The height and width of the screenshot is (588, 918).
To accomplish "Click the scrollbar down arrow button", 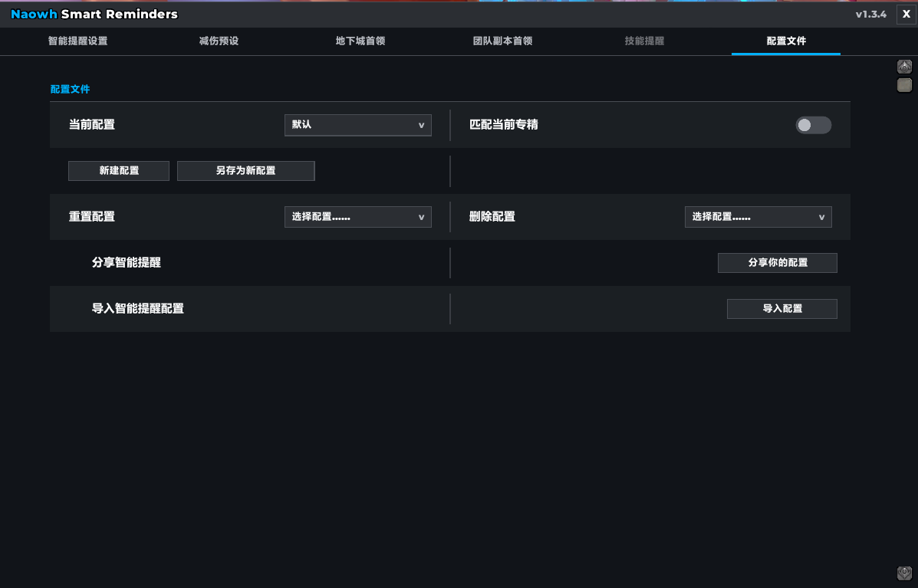I will point(904,573).
